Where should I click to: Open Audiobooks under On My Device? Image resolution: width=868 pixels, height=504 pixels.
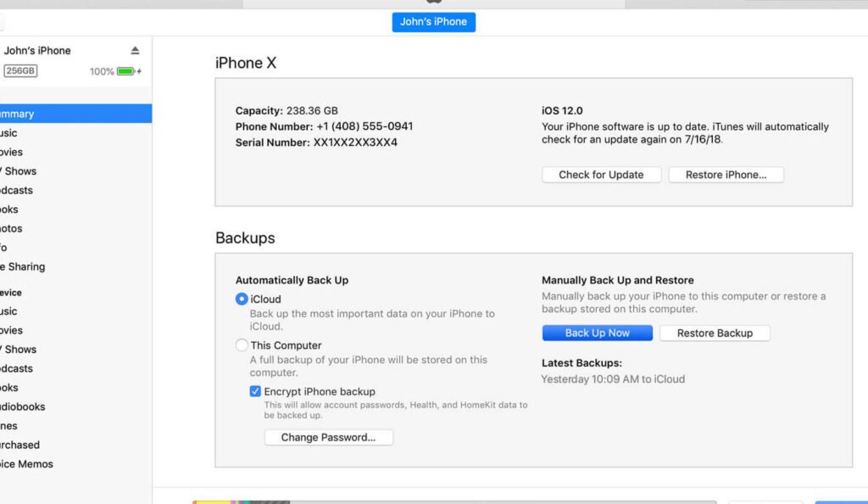point(75,406)
